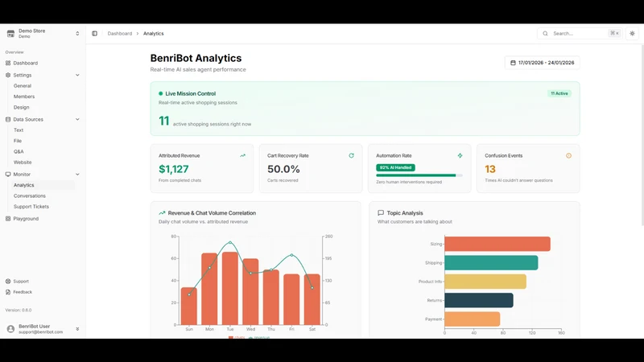This screenshot has width=644, height=362.
Task: Open the Support link
Action: tap(21, 282)
